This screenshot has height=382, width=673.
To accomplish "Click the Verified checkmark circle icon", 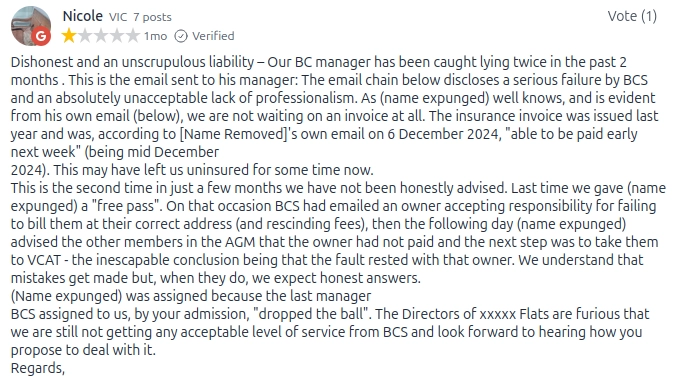I will pos(181,36).
